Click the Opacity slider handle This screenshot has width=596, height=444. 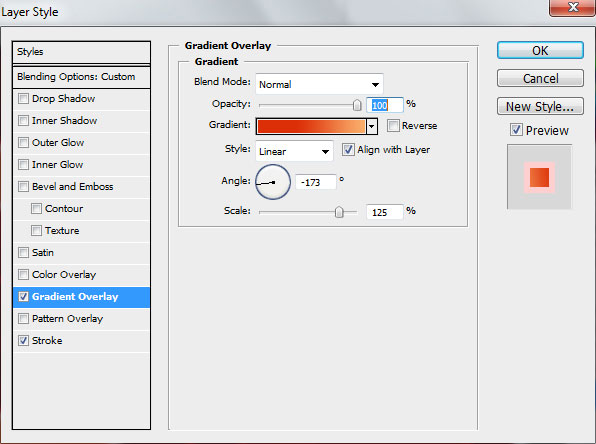pos(357,105)
